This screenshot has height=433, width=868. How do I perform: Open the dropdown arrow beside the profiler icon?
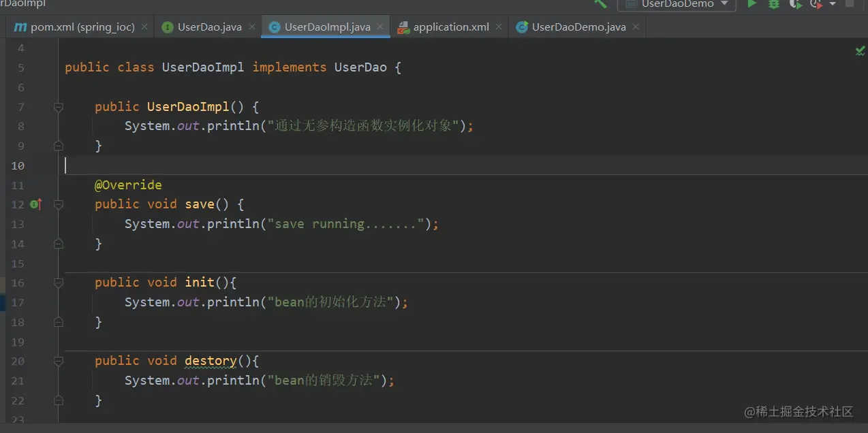(x=833, y=4)
